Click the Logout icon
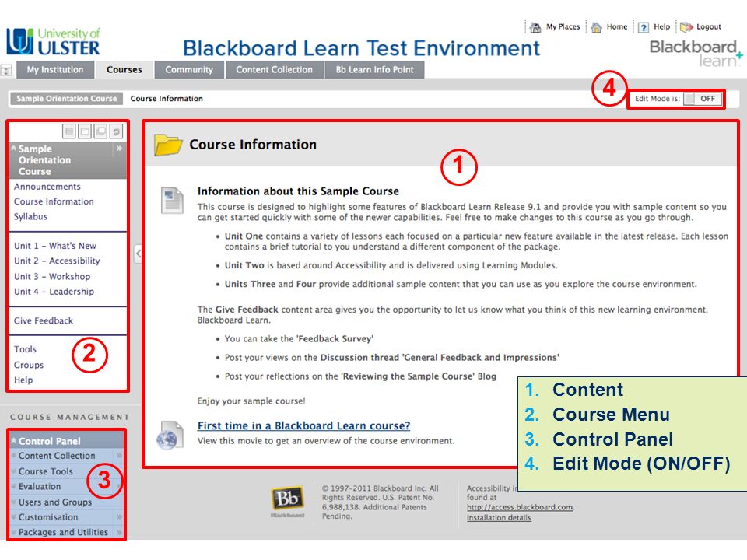The width and height of the screenshot is (747, 560). (686, 27)
